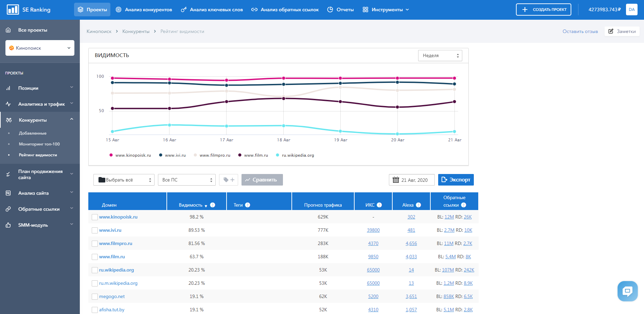Screen dimensions: 644x314
Task: Click the Экспорт button
Action: 456,180
